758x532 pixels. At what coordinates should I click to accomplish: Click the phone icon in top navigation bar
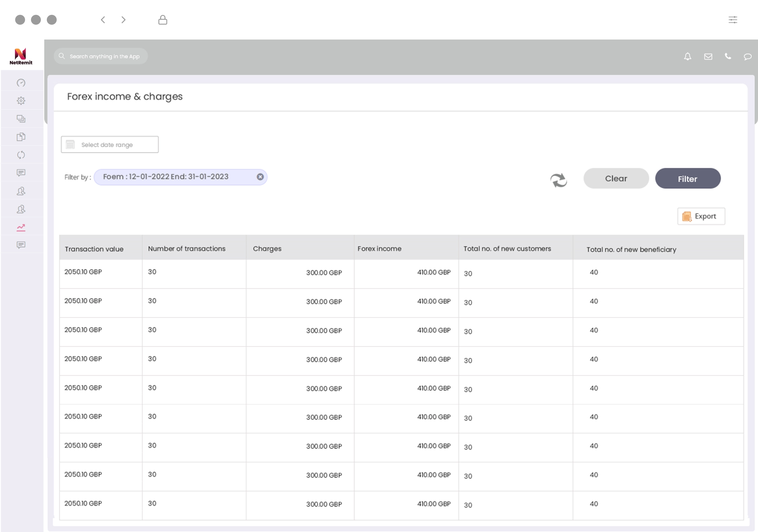(x=728, y=56)
